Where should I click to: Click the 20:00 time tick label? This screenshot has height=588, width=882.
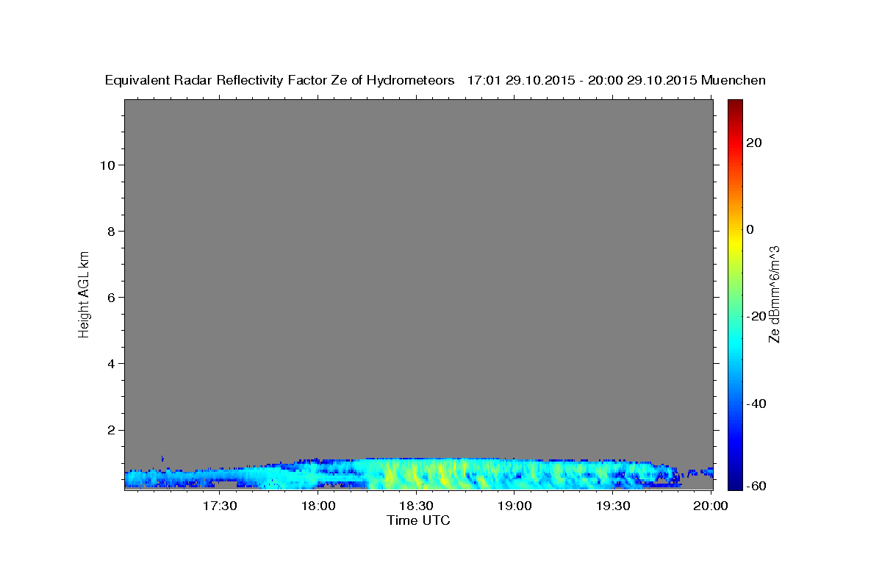711,506
